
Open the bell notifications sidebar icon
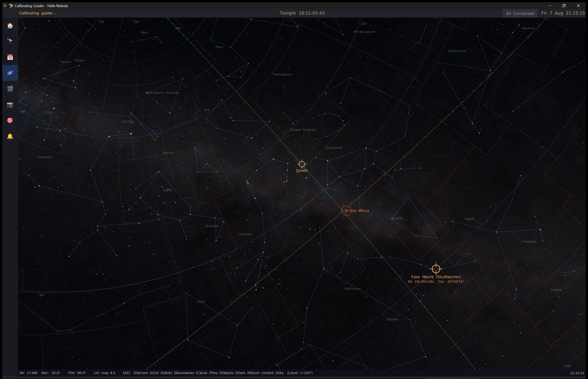(10, 136)
